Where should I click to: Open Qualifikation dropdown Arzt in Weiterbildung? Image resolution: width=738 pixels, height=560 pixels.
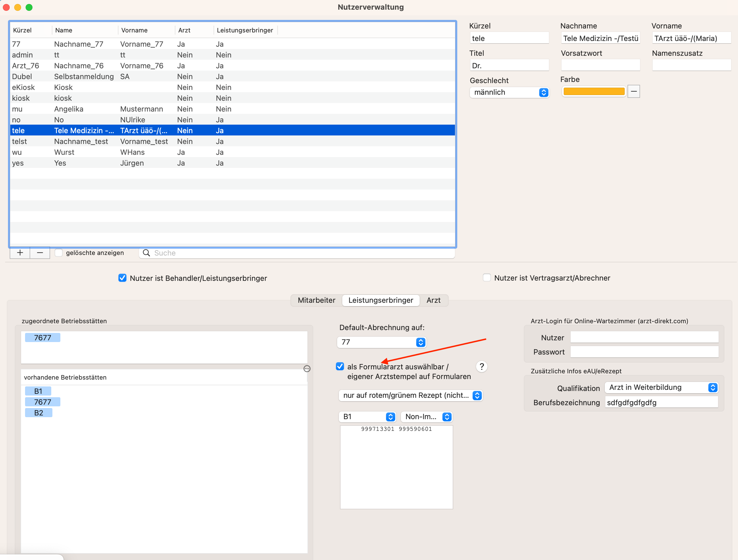(661, 388)
